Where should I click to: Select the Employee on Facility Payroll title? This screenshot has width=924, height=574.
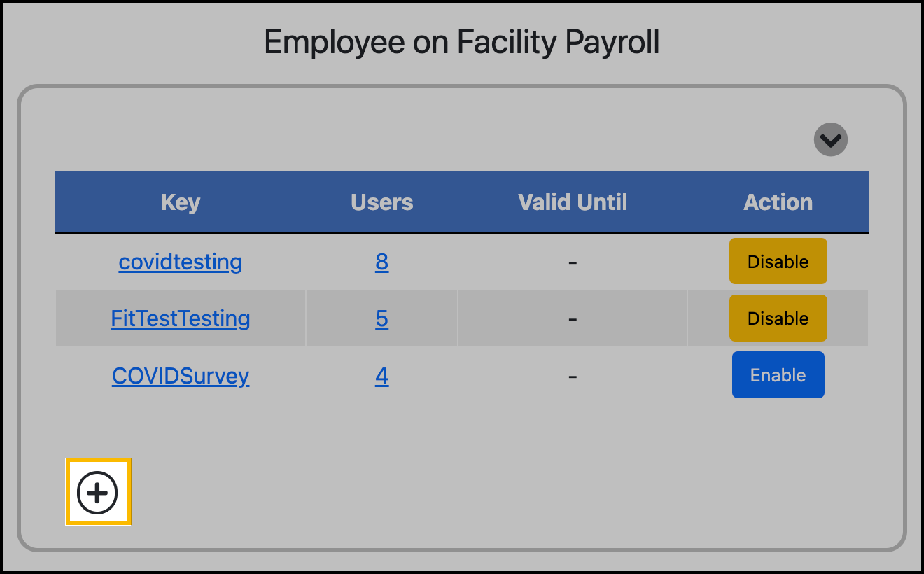(461, 41)
